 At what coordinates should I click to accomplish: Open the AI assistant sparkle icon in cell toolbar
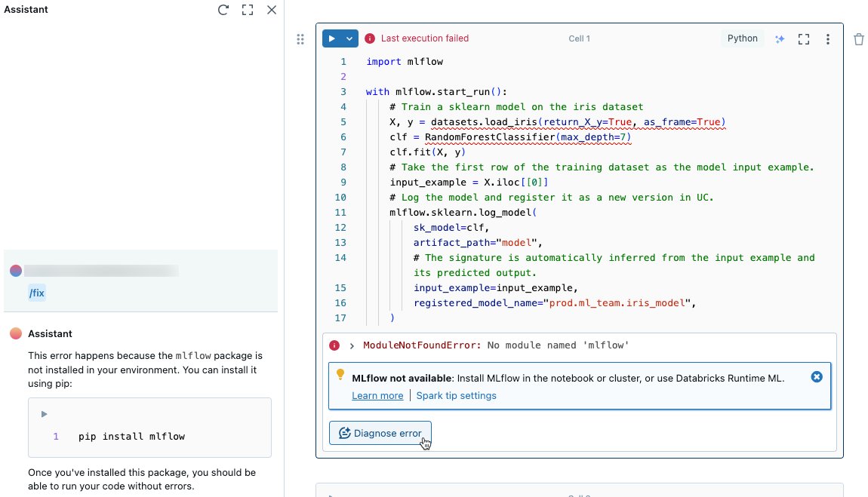point(780,38)
